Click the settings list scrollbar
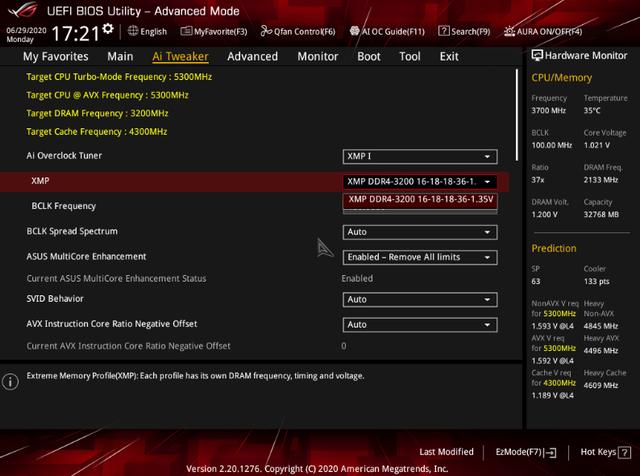 (517, 115)
